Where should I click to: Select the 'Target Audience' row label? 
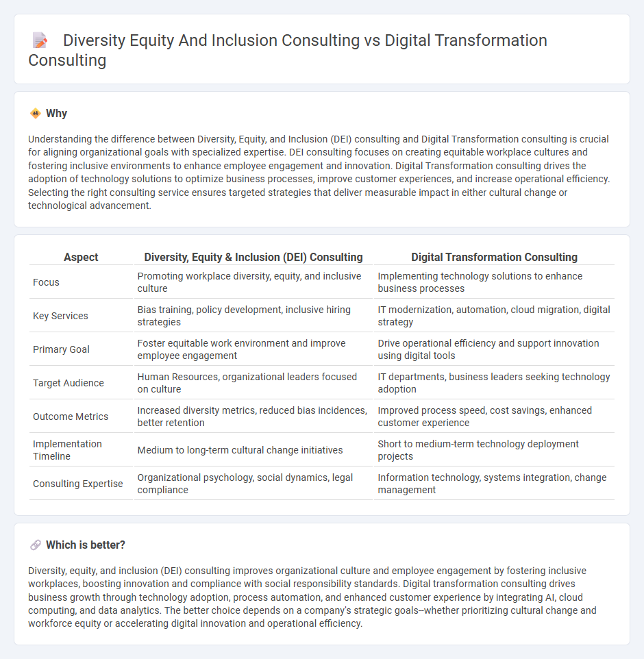[68, 384]
